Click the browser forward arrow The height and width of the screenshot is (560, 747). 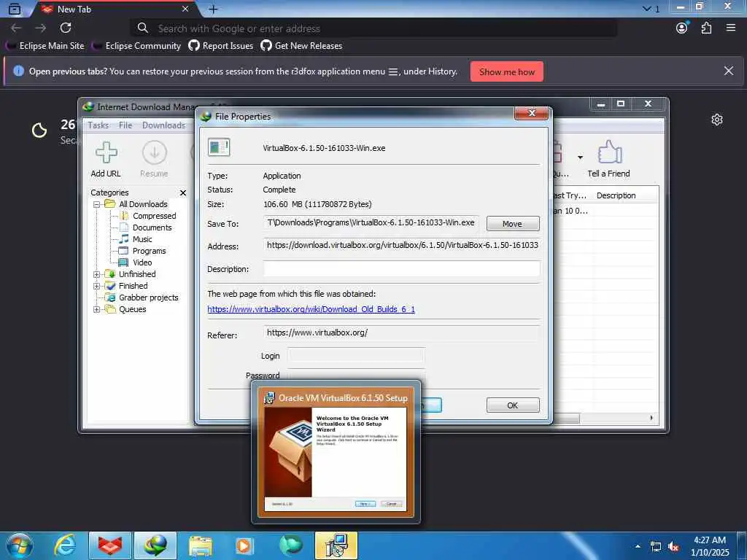[x=41, y=28]
